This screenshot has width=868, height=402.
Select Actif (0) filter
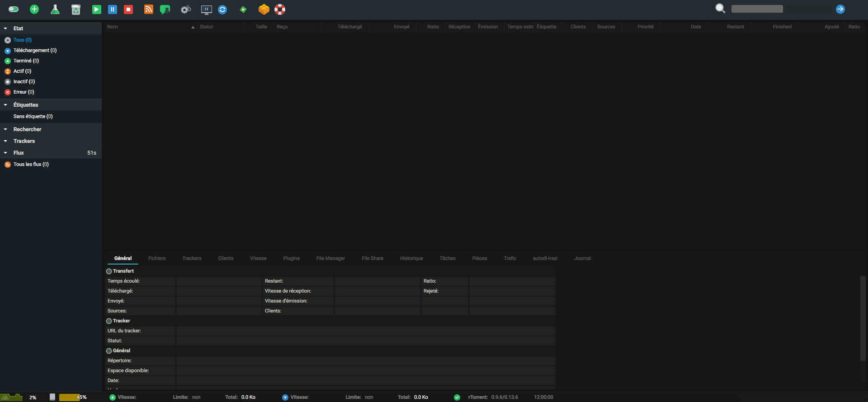(x=22, y=71)
